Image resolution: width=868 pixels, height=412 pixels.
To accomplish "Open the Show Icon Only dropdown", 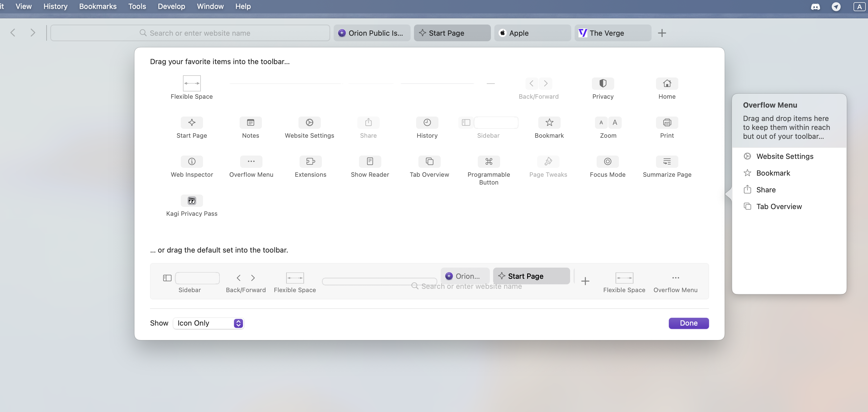I will pyautogui.click(x=208, y=323).
